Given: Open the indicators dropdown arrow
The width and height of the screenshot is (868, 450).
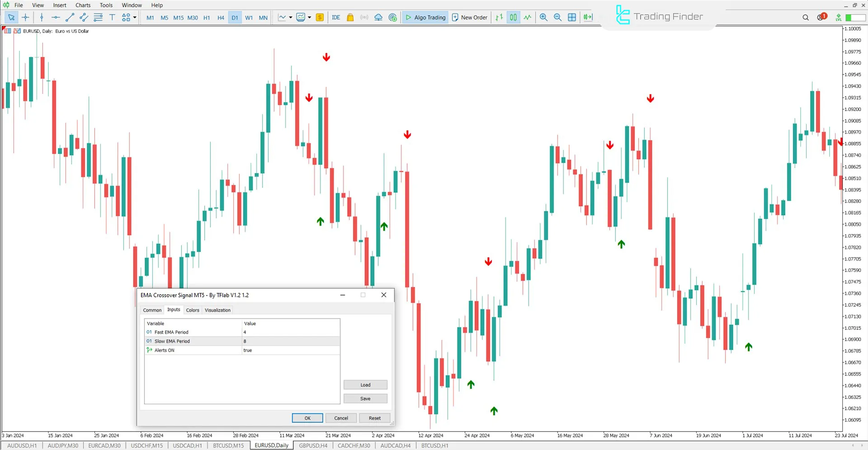Looking at the screenshot, I should [x=310, y=17].
